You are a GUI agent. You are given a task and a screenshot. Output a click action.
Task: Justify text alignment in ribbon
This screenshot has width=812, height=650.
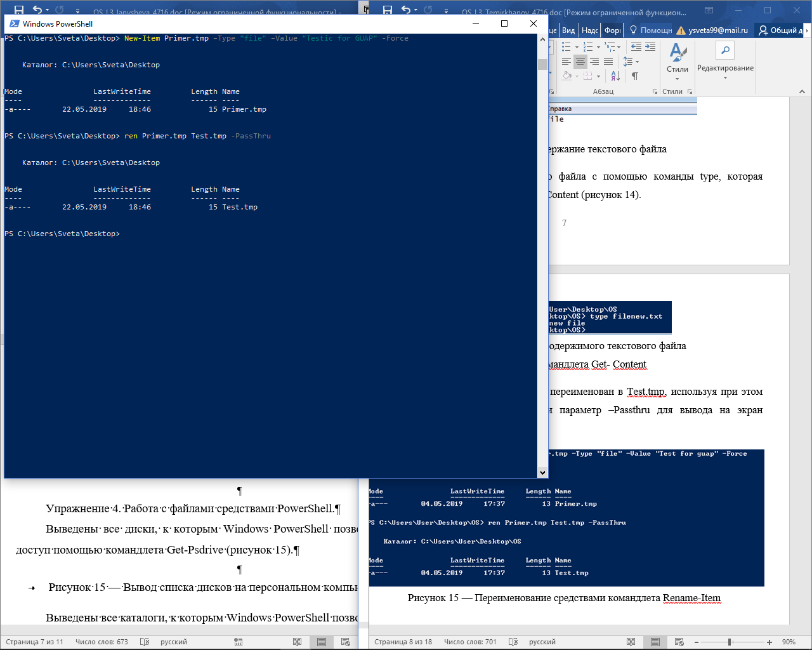[x=608, y=62]
